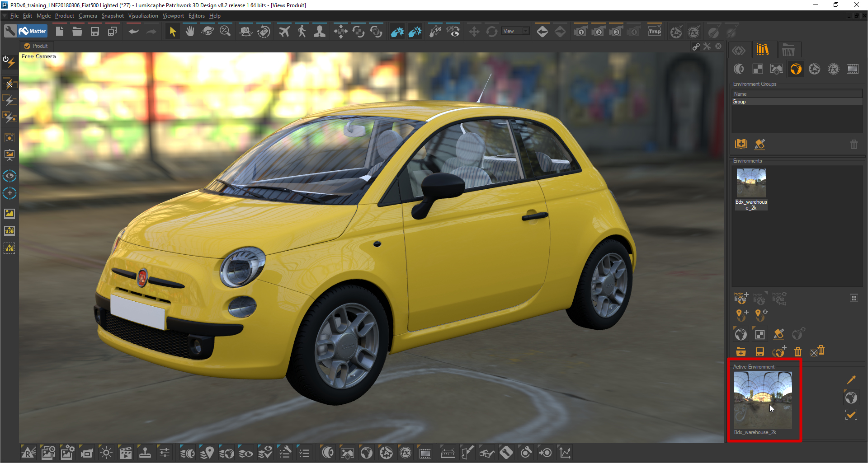Switch to airplane fly navigation mode
The height and width of the screenshot is (463, 868).
pyautogui.click(x=284, y=32)
